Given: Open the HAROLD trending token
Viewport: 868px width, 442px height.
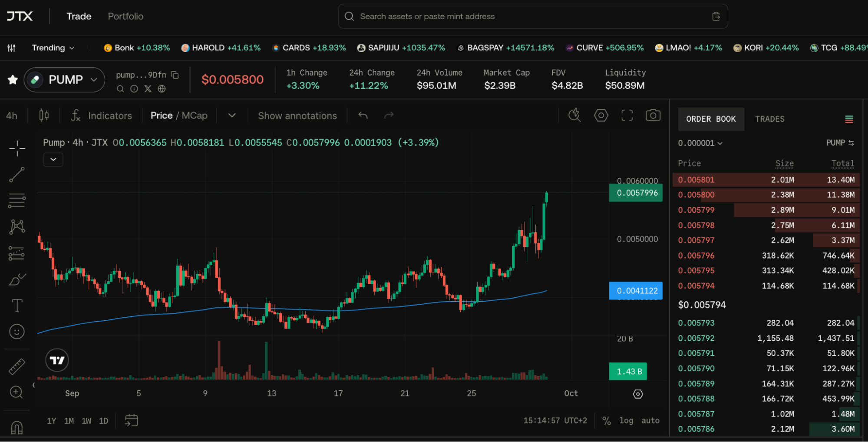Looking at the screenshot, I should click(x=221, y=48).
